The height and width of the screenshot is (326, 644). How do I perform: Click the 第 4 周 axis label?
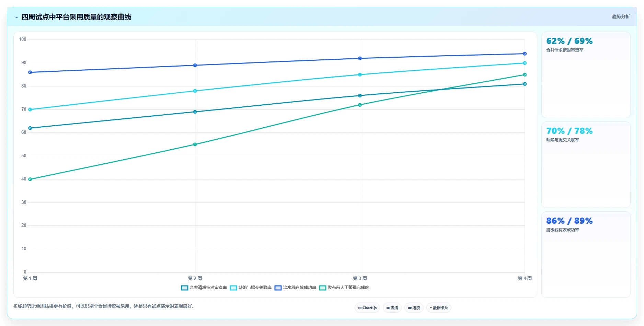click(x=525, y=278)
